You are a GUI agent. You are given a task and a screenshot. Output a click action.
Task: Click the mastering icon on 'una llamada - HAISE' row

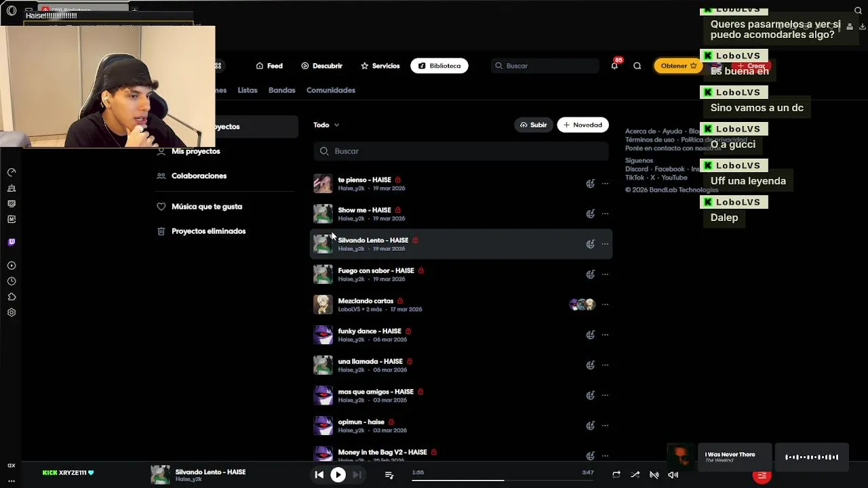click(x=590, y=365)
